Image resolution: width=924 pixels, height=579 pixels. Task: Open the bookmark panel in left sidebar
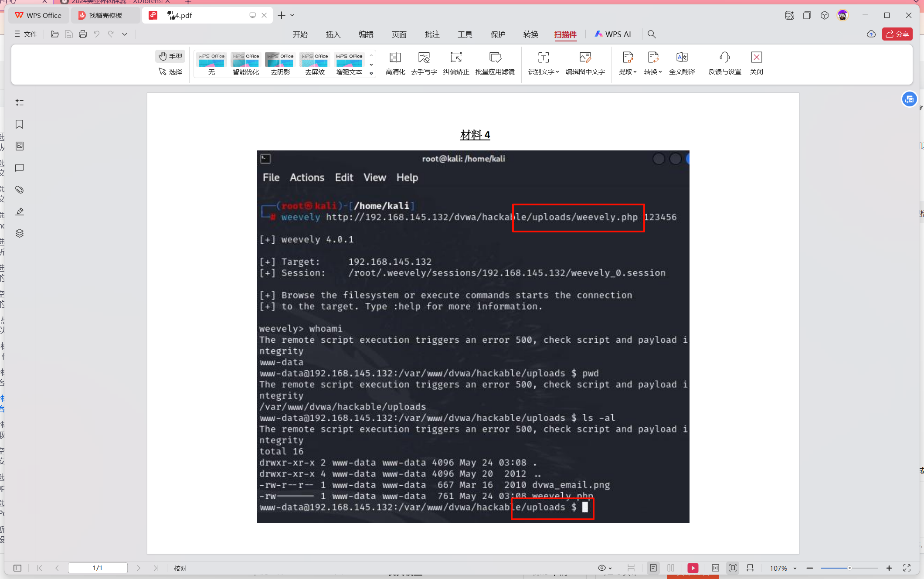click(20, 124)
